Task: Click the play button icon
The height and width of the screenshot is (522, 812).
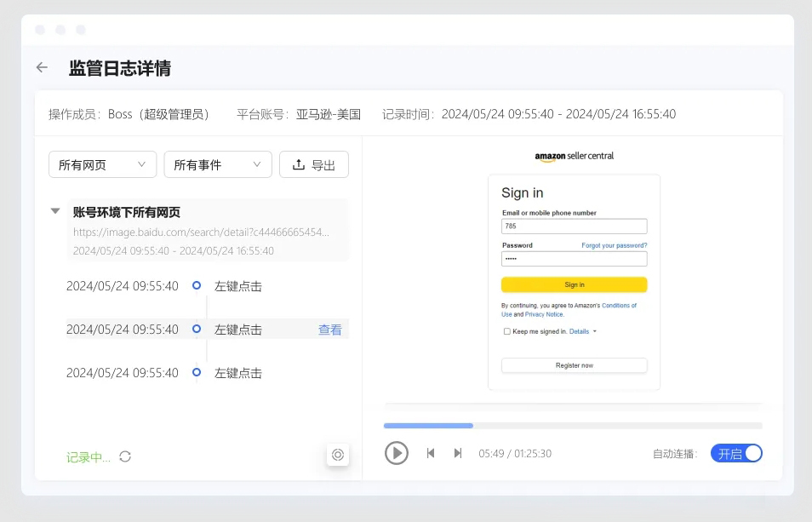Action: pyautogui.click(x=396, y=453)
